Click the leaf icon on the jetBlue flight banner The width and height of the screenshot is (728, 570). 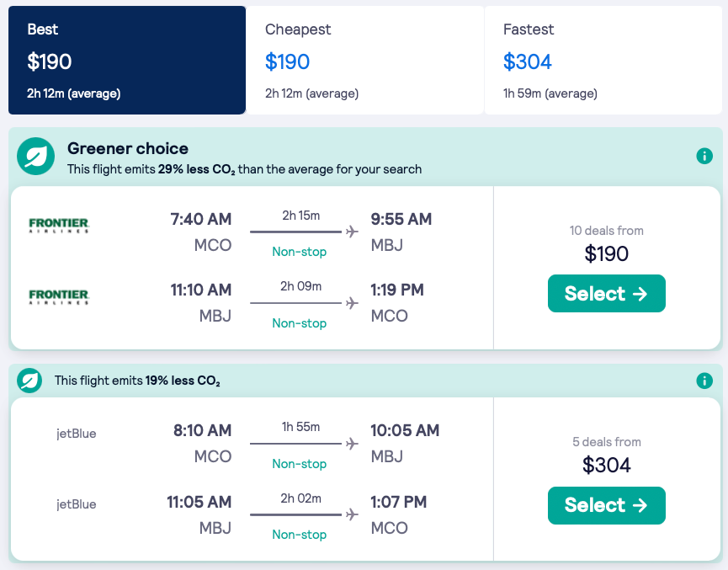pyautogui.click(x=29, y=381)
